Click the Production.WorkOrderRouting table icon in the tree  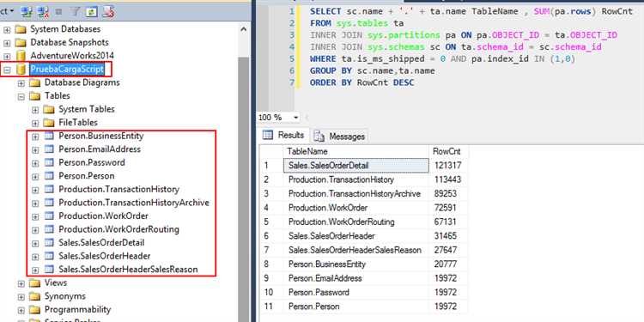49,228
